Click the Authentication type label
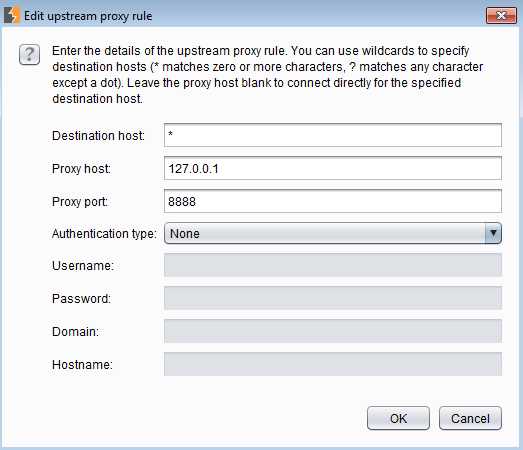 [104, 234]
